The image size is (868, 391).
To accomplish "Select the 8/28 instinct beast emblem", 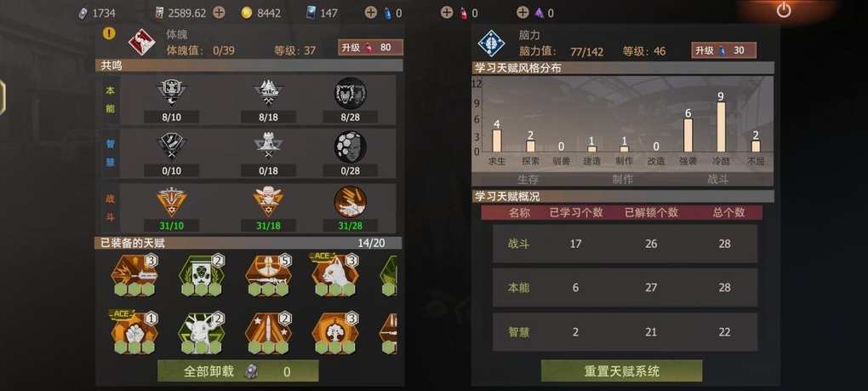I will pyautogui.click(x=350, y=93).
